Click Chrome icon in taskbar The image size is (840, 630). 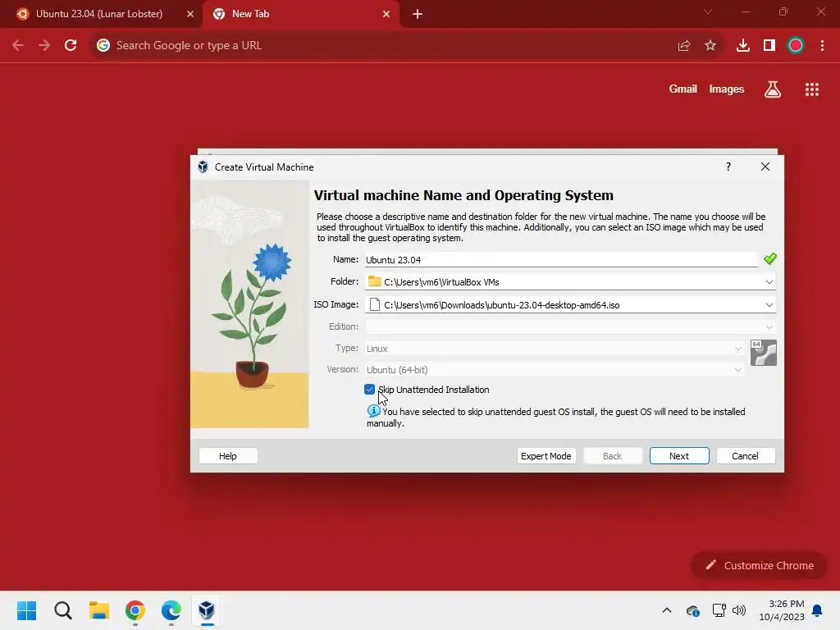[x=135, y=610]
